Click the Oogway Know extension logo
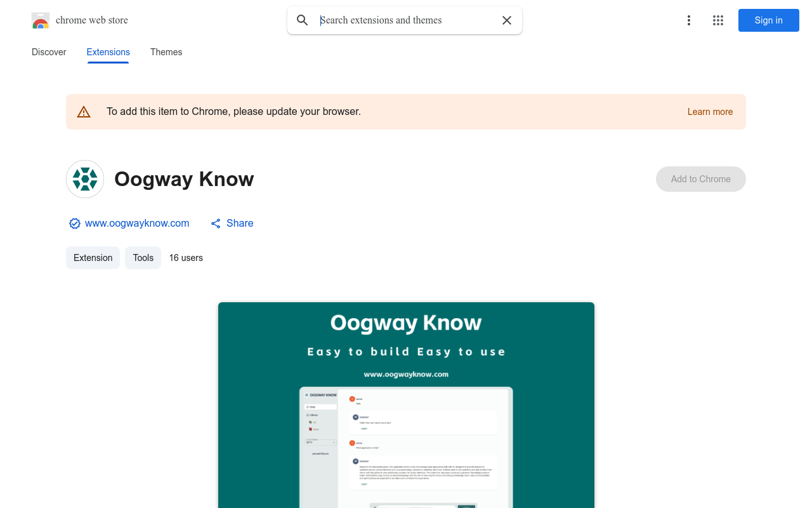 coord(85,179)
